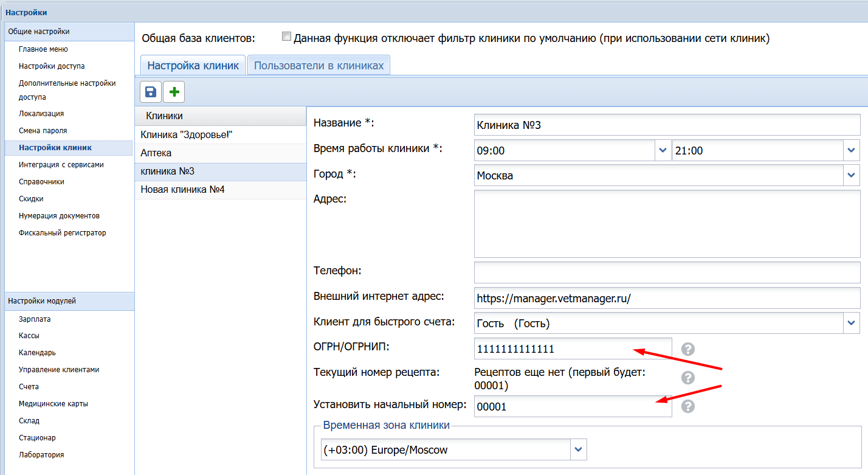The image size is (868, 475).
Task: Click into the Телефон input field
Action: click(x=667, y=272)
